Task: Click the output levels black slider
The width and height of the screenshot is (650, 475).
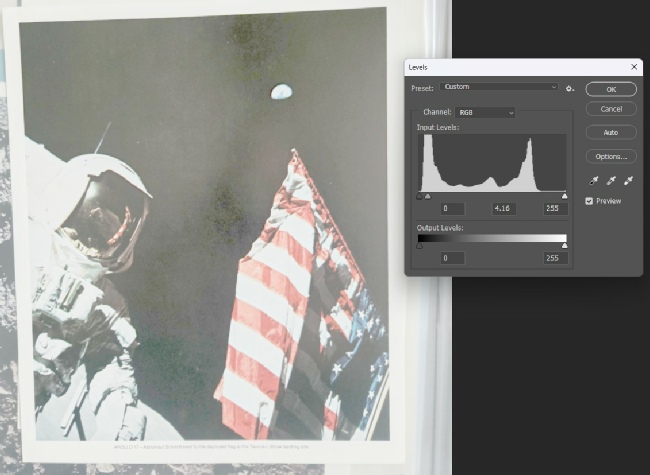Action: tap(419, 246)
